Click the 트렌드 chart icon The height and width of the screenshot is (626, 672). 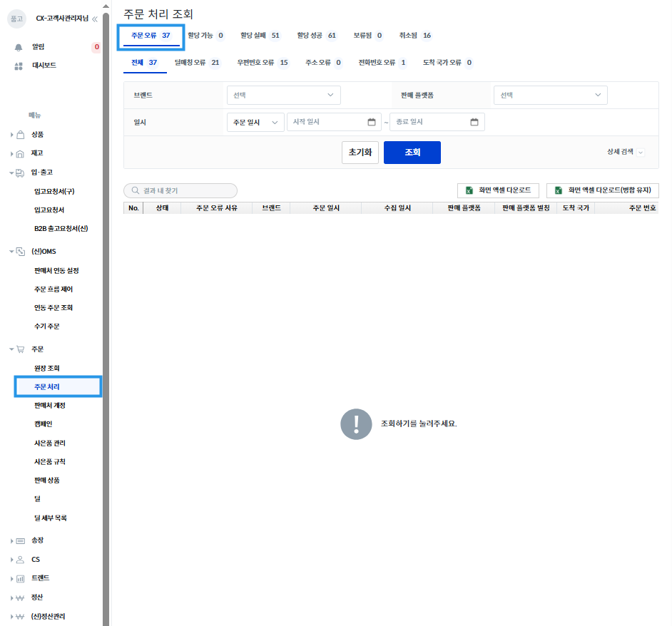(20, 579)
